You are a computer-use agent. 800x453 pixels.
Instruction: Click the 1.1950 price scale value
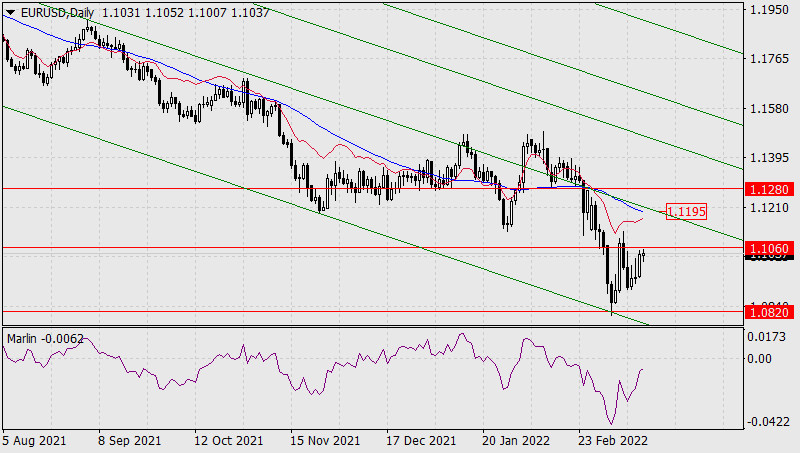point(769,10)
